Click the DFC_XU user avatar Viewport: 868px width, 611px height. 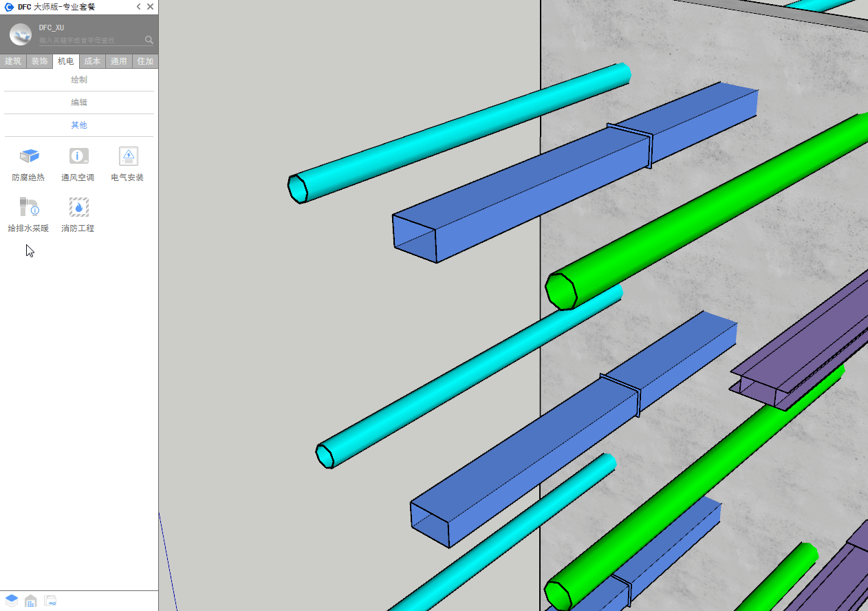click(x=21, y=34)
